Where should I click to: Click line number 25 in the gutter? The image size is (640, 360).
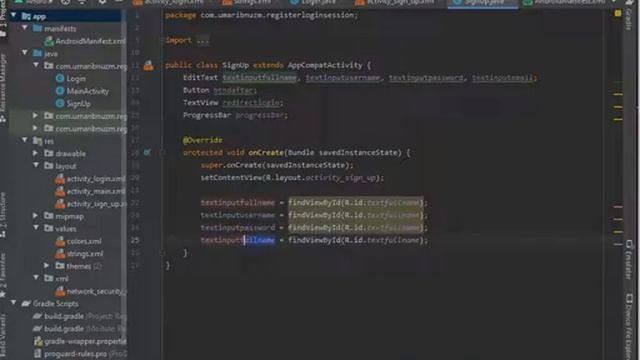(135, 240)
